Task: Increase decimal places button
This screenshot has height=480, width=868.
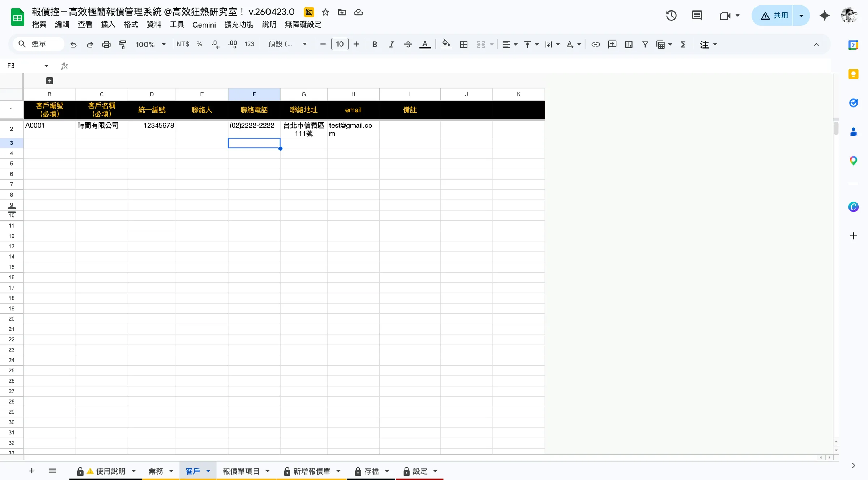Action: (x=233, y=44)
